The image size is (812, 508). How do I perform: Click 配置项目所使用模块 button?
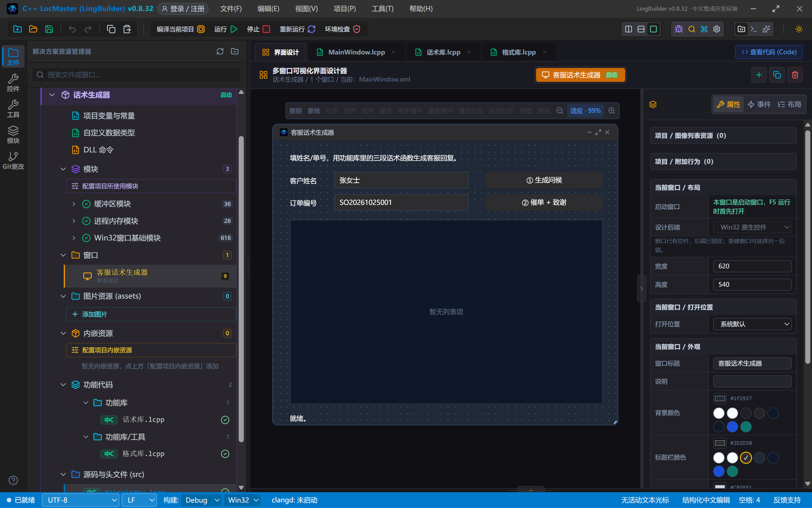[151, 186]
